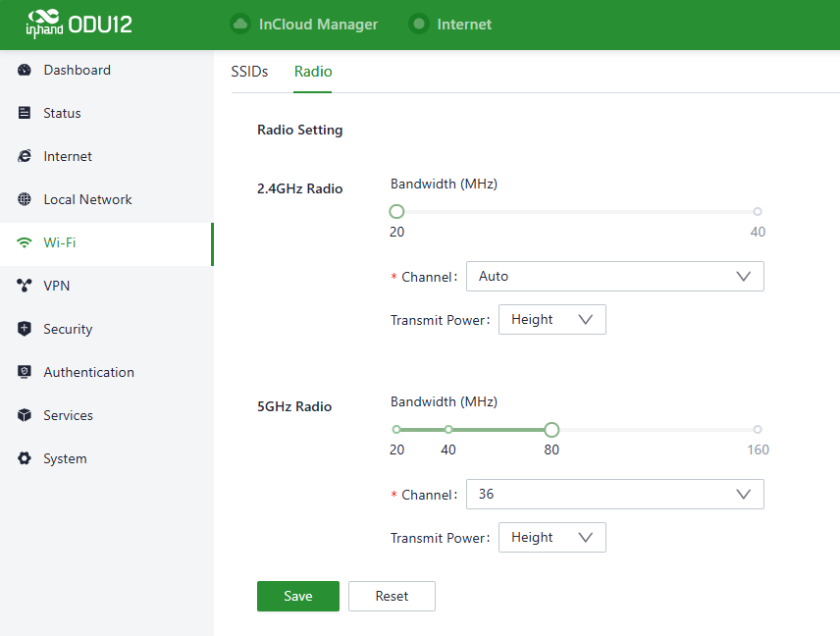
Task: Click the Dashboard gauge icon in sidebar
Action: click(25, 71)
